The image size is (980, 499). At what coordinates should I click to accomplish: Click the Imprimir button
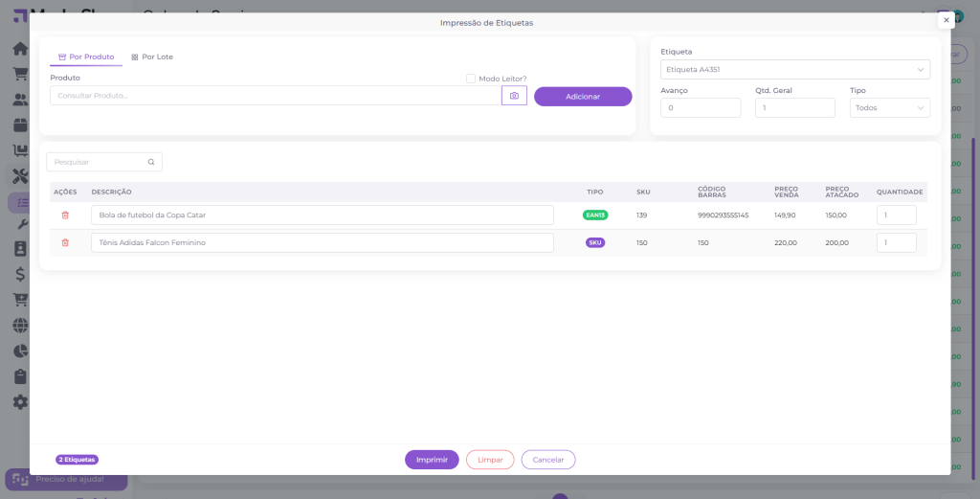(x=432, y=460)
